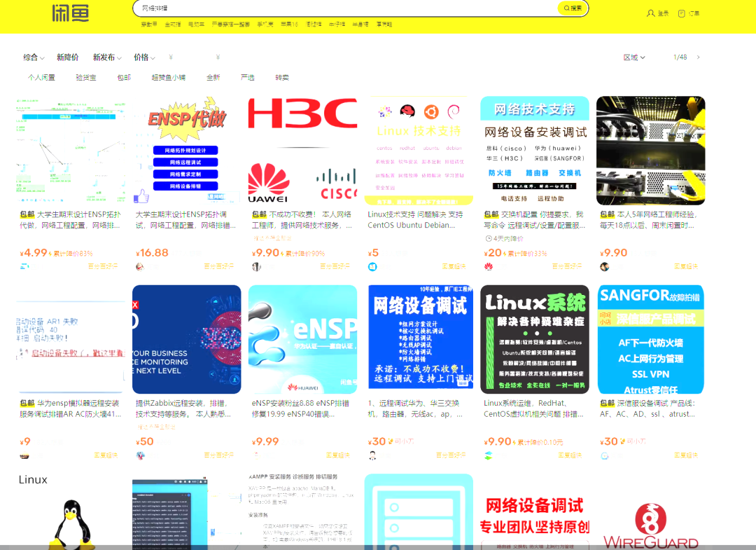Viewport: 756px width, 550px height.
Task: Open the red 网络设备调试 专业团队 image
Action: [x=535, y=512]
